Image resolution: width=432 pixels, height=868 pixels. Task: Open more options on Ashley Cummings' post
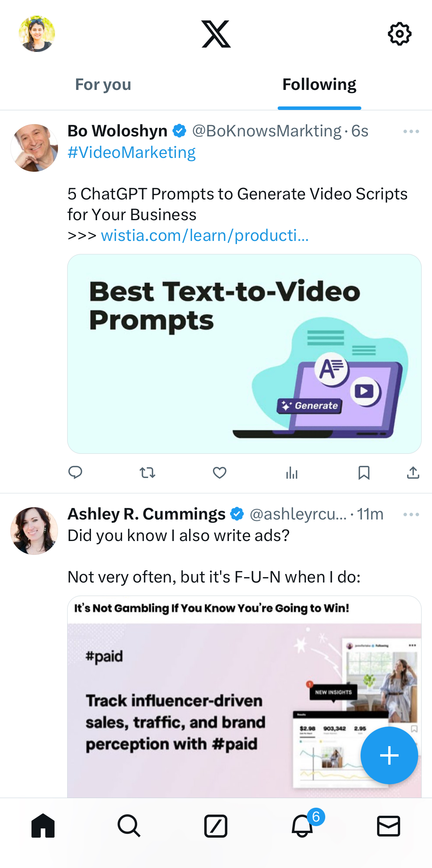pyautogui.click(x=411, y=514)
